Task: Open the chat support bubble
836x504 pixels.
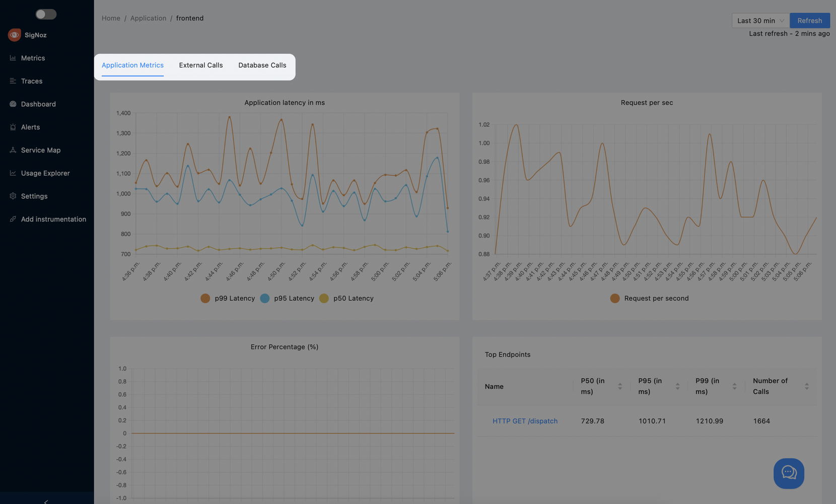Action: pyautogui.click(x=789, y=473)
